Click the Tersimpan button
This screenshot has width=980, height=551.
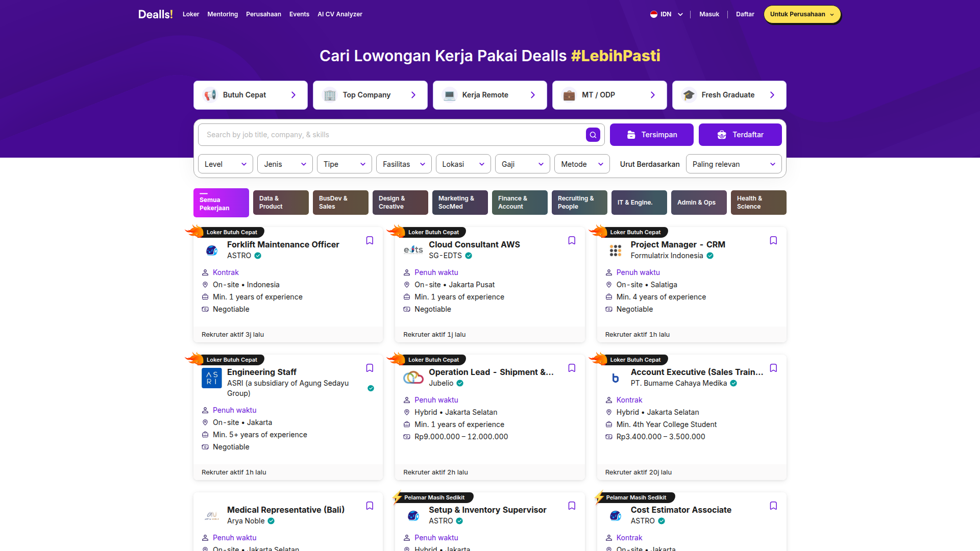click(652, 135)
